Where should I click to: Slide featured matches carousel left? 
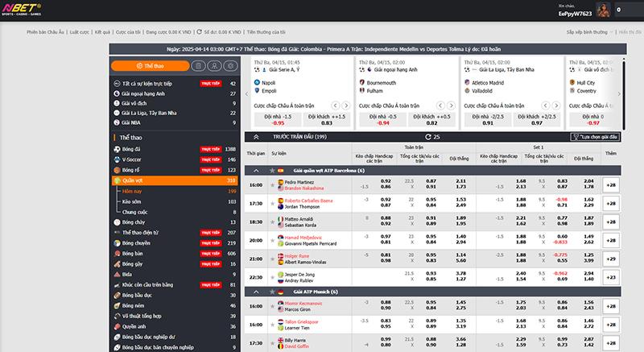point(247,94)
